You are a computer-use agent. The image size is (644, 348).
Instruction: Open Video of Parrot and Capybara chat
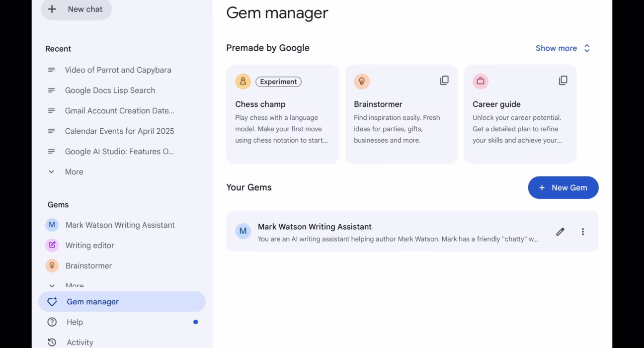[118, 70]
